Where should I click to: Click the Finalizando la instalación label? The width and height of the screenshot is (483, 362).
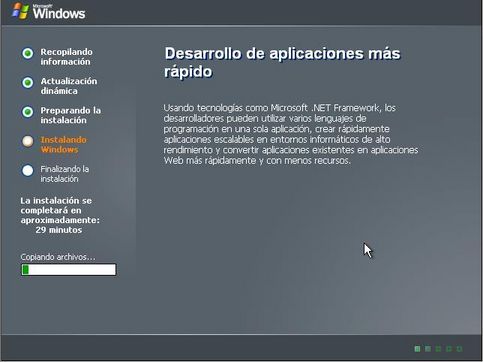[x=65, y=174]
